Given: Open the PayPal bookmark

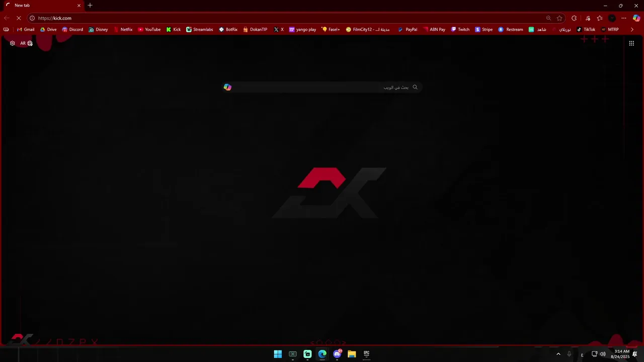Looking at the screenshot, I should pyautogui.click(x=408, y=30).
